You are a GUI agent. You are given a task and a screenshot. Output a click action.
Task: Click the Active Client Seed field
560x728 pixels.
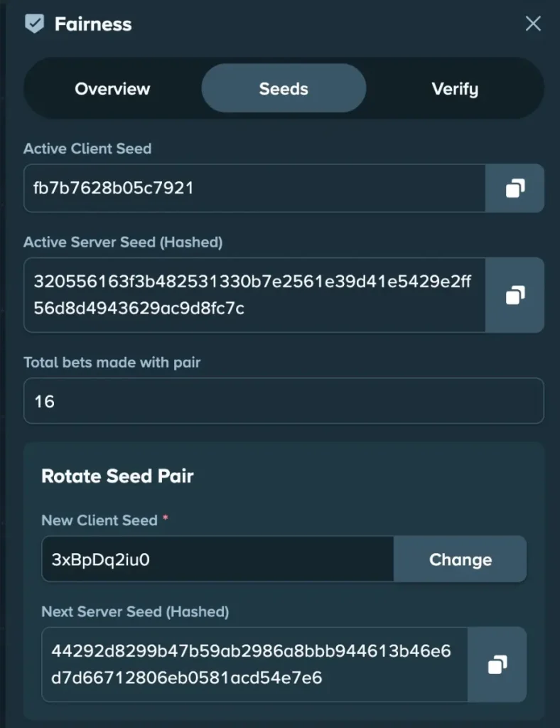pyautogui.click(x=254, y=188)
